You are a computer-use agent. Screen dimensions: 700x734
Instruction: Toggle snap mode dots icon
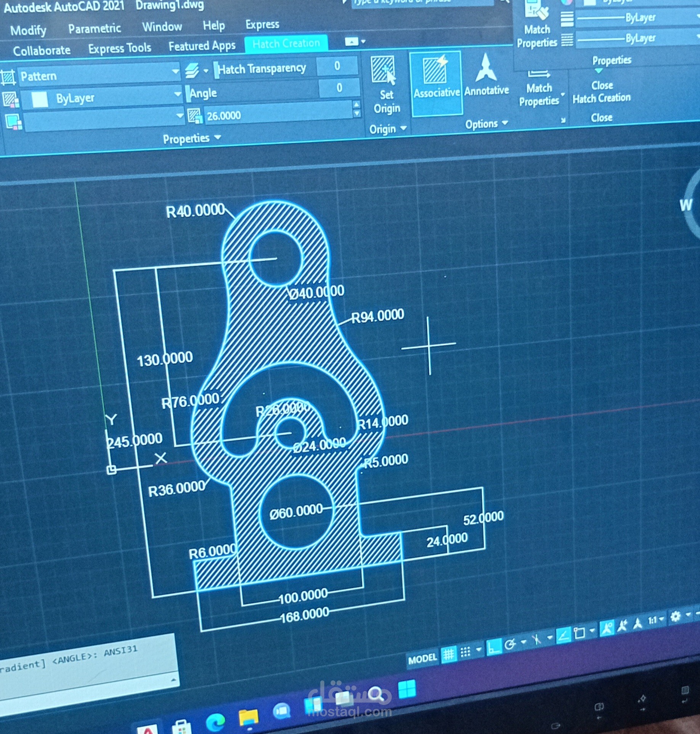click(465, 652)
